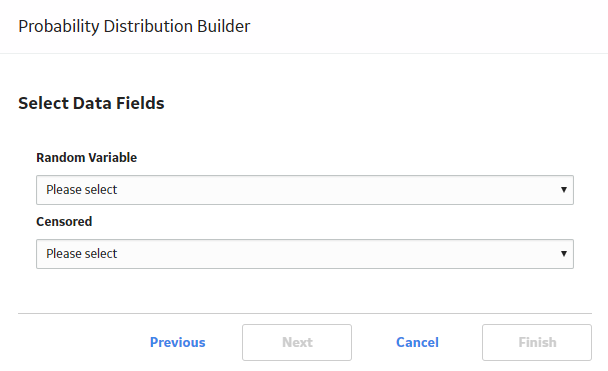Open the Censored dropdown

[305, 254]
